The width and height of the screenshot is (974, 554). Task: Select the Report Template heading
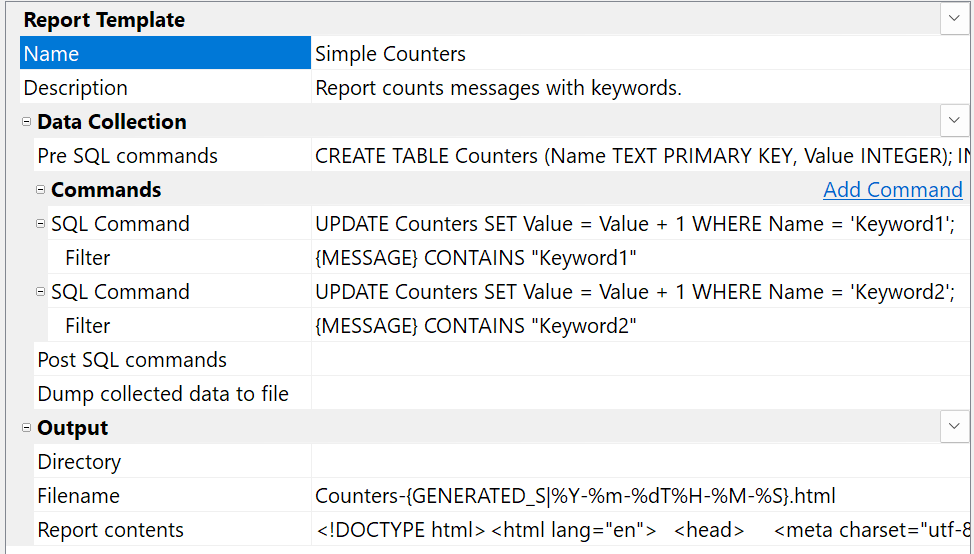coord(104,20)
